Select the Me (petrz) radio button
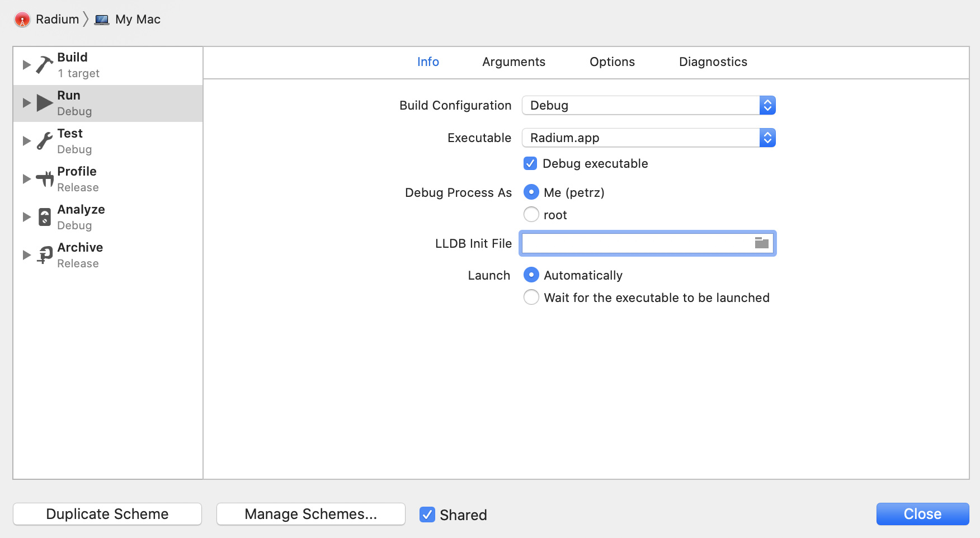 [531, 192]
